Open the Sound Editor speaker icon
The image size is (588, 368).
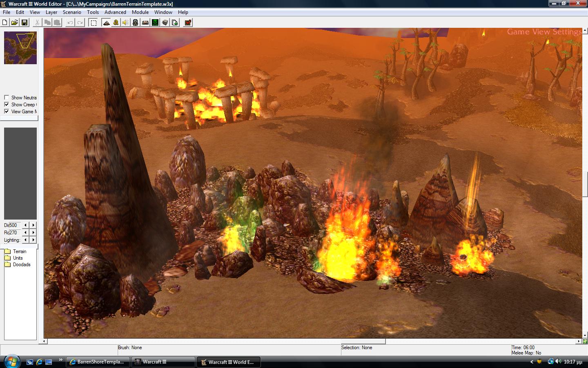pos(126,22)
